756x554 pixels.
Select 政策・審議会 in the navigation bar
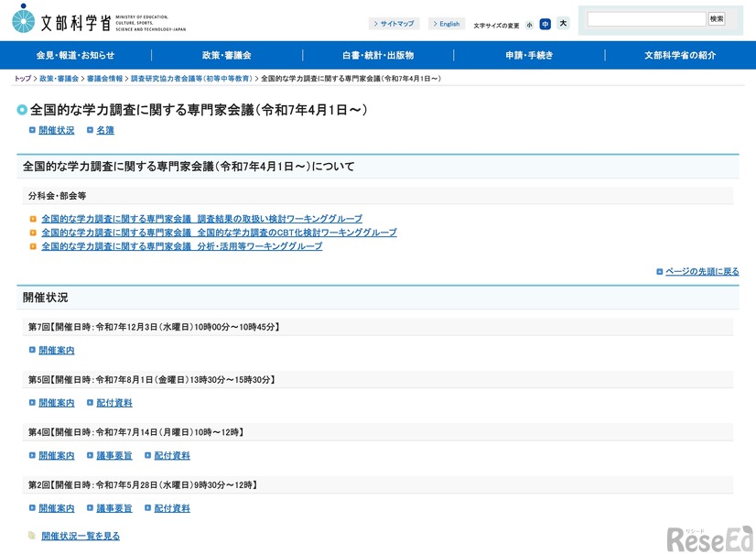(229, 56)
